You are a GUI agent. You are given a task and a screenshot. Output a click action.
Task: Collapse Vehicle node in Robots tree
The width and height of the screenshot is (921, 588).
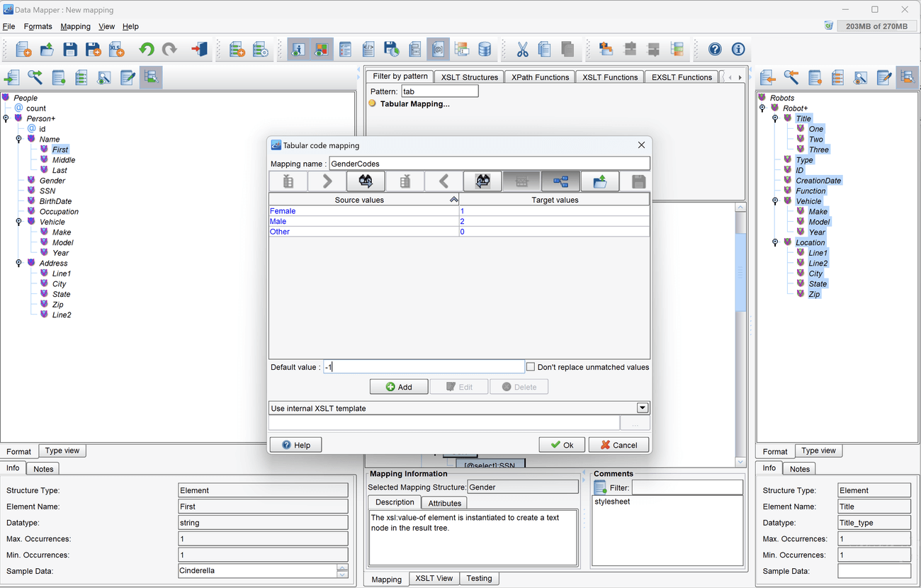(775, 201)
